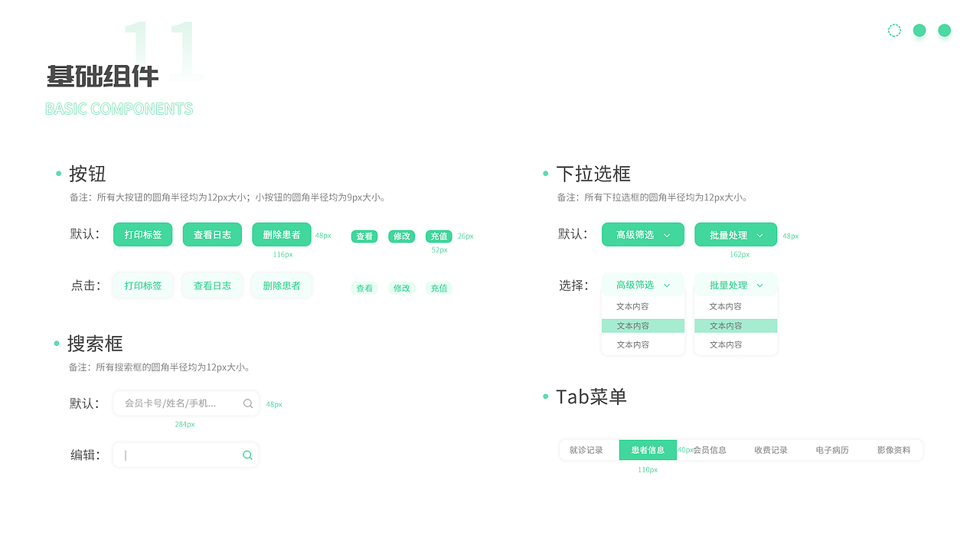Image resolution: width=980 pixels, height=551 pixels.
Task: Click the 编辑: label beside the search field
Action: coord(86,455)
